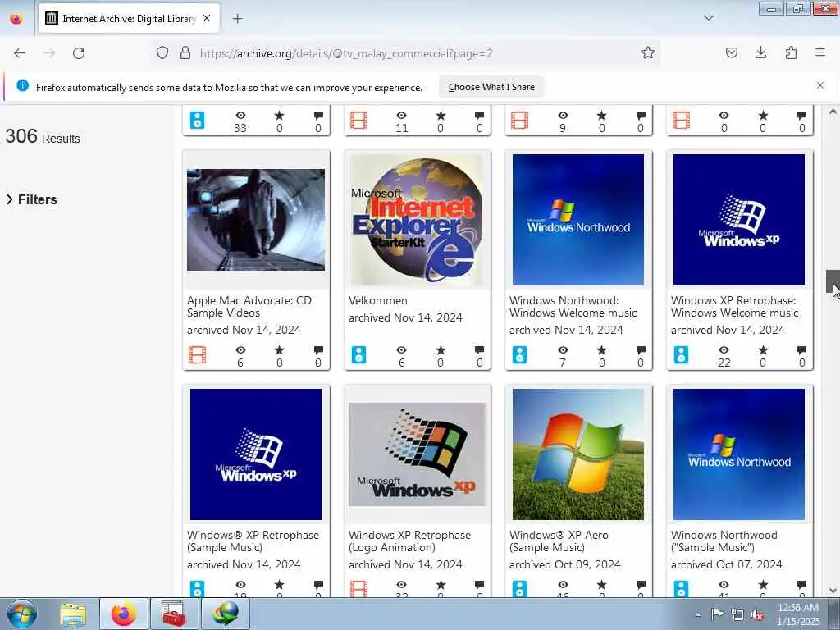Bookmark this page with the star icon
The image size is (840, 630).
click(648, 52)
